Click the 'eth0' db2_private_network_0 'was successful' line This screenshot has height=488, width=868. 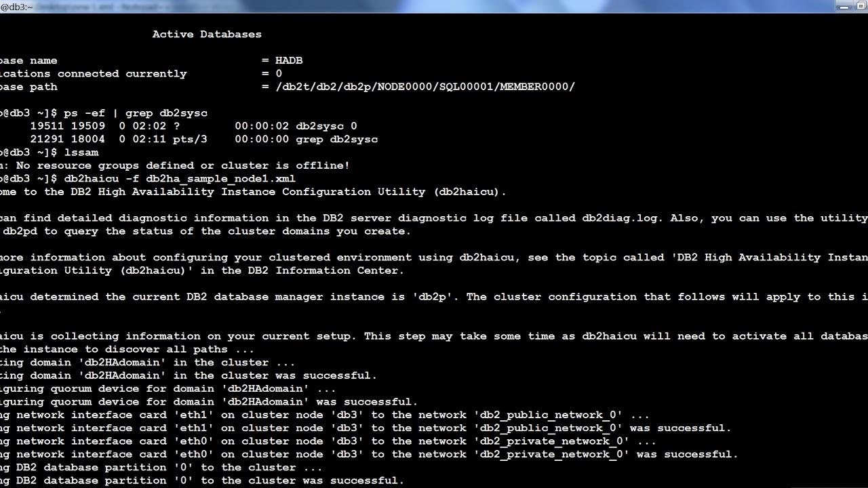pyautogui.click(x=370, y=454)
